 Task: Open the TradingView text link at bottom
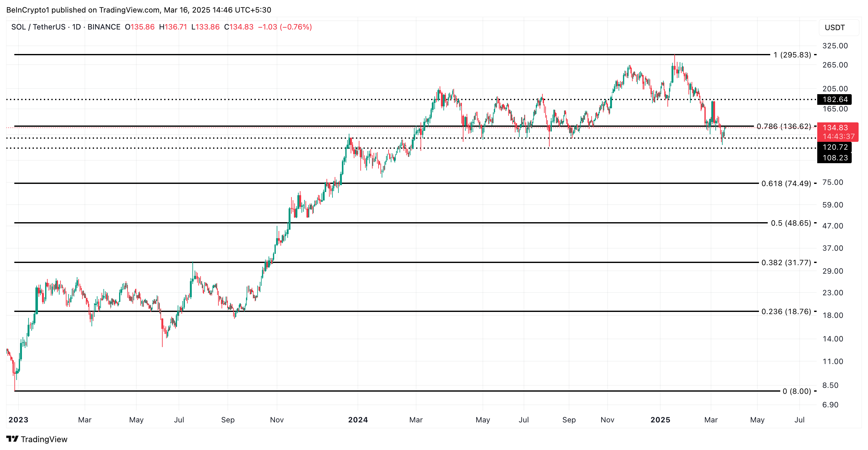click(x=44, y=439)
